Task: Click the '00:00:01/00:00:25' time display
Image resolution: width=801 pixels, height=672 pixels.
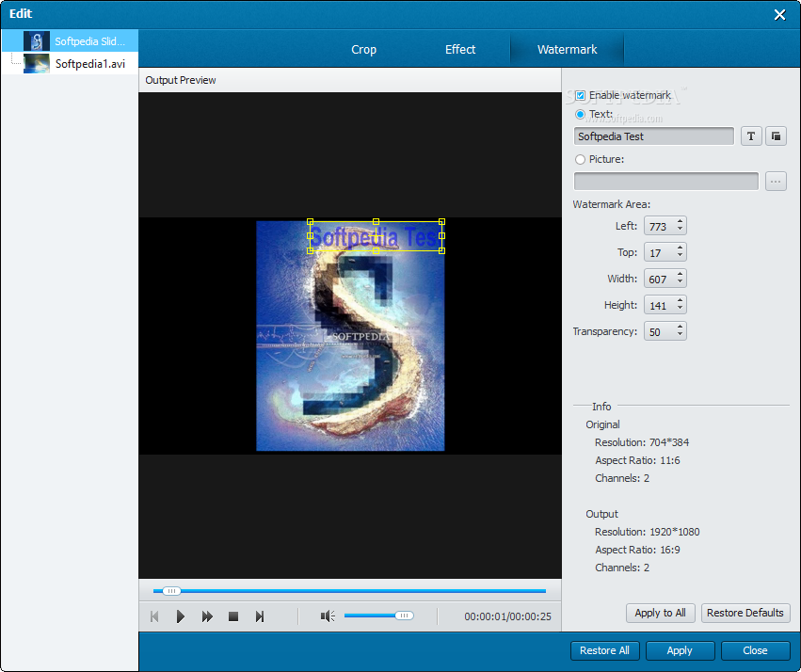Action: click(507, 616)
